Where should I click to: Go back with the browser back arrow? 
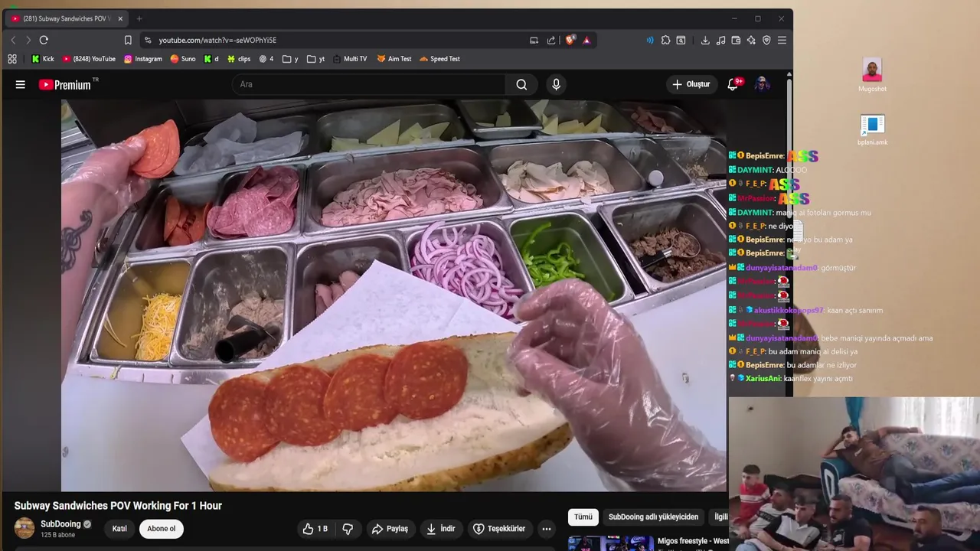(13, 40)
